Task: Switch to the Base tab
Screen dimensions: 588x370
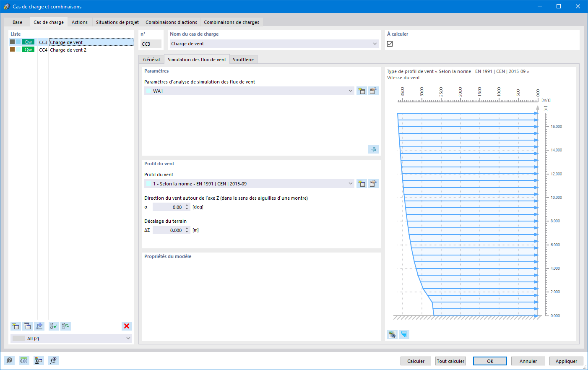Action: click(18, 22)
